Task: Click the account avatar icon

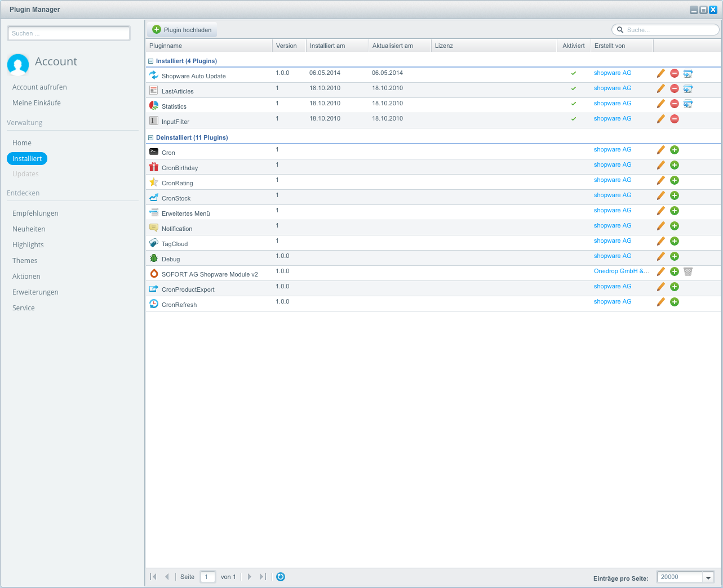Action: click(x=18, y=64)
